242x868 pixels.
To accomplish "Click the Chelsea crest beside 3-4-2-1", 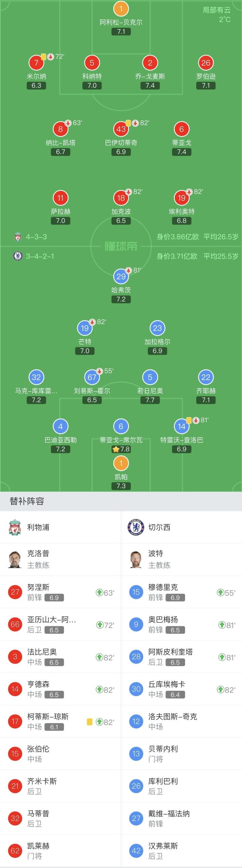I will coord(18,256).
